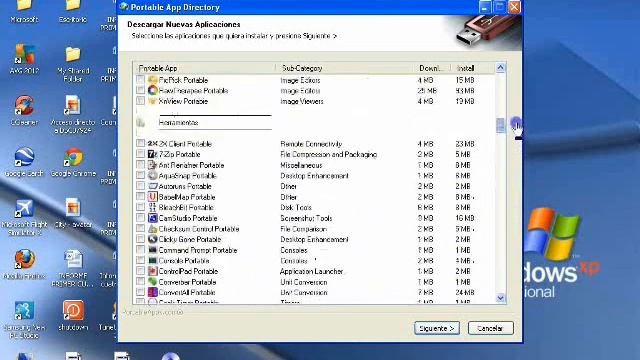
Task: Check the PicPick Portable checkbox
Action: (140, 79)
